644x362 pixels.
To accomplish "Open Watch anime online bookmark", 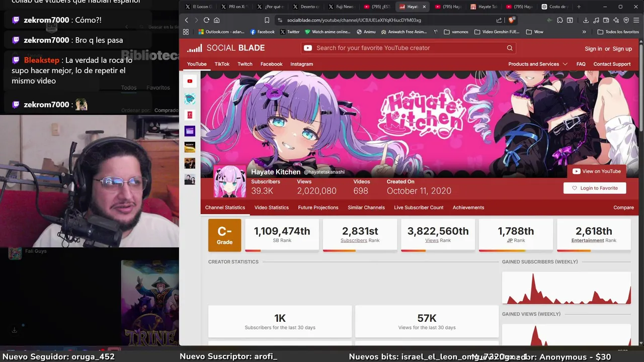I will (327, 32).
